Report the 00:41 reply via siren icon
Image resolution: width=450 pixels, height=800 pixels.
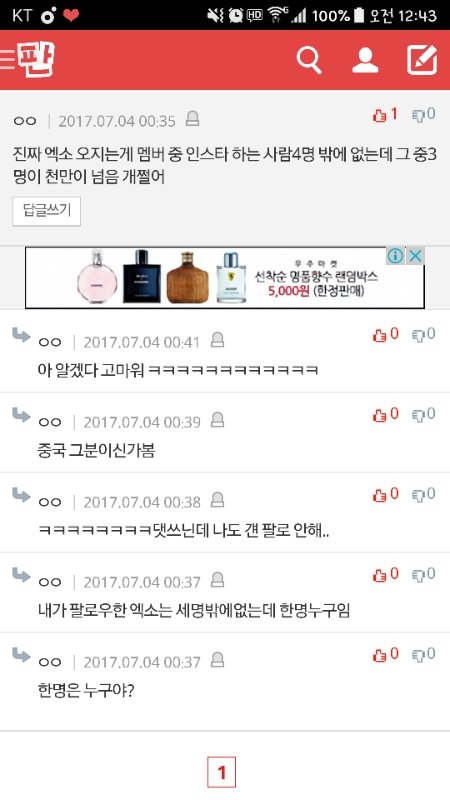218,340
